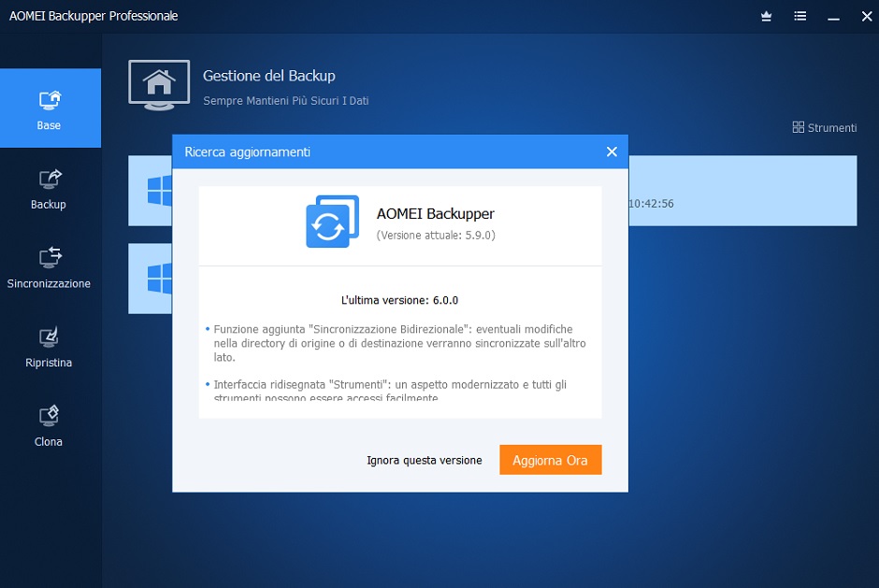Click the Gestione del Backup heading
The image size is (879, 588).
pos(269,76)
